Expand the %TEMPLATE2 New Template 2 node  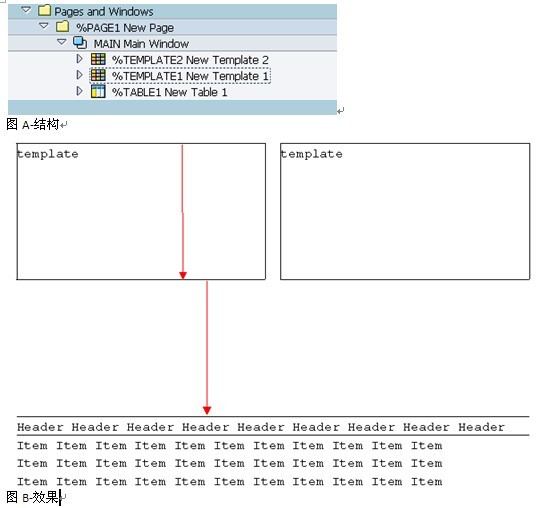click(80, 59)
